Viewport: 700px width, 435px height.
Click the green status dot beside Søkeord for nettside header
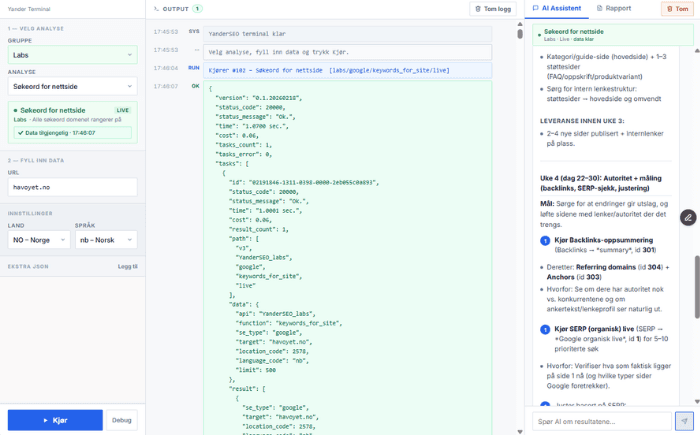(x=540, y=34)
